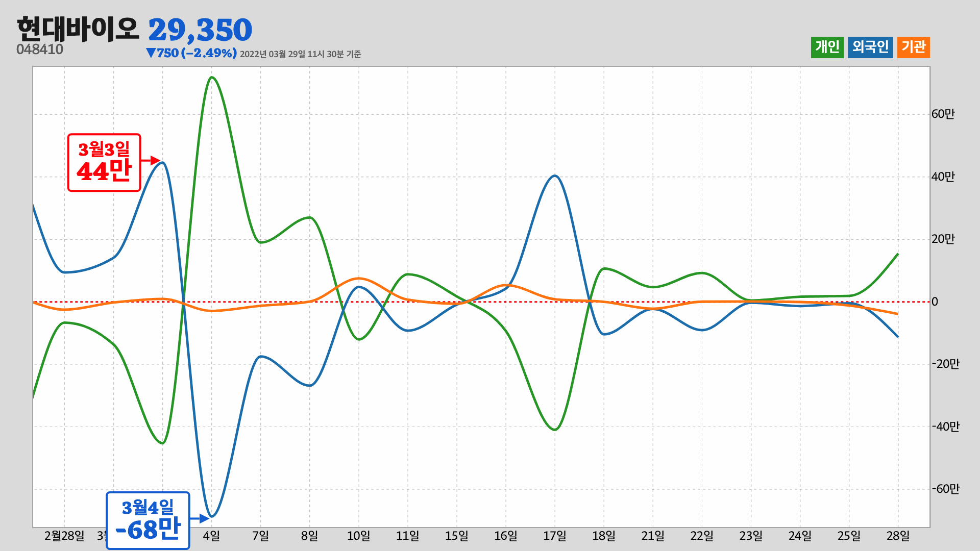Image resolution: width=980 pixels, height=551 pixels.
Task: Click the 60만 y-axis label
Action: click(x=943, y=114)
